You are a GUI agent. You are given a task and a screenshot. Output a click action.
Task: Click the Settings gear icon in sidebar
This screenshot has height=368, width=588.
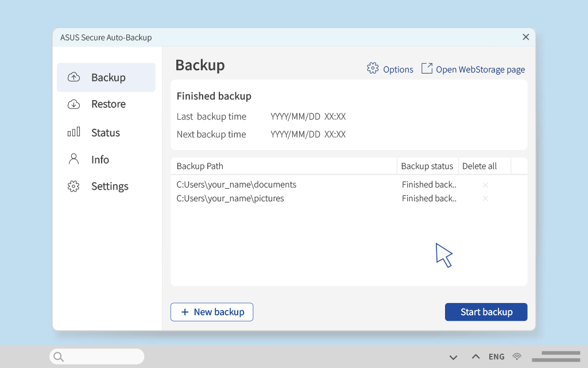coord(73,186)
